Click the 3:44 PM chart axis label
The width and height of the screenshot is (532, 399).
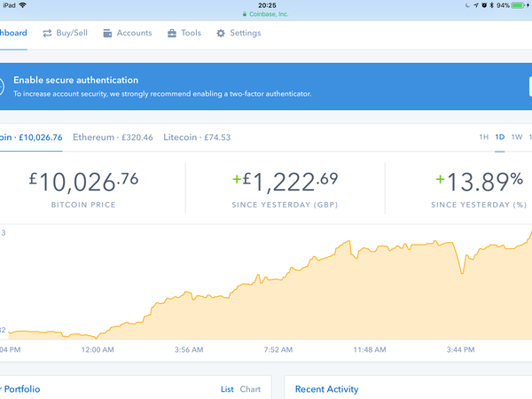(x=461, y=349)
